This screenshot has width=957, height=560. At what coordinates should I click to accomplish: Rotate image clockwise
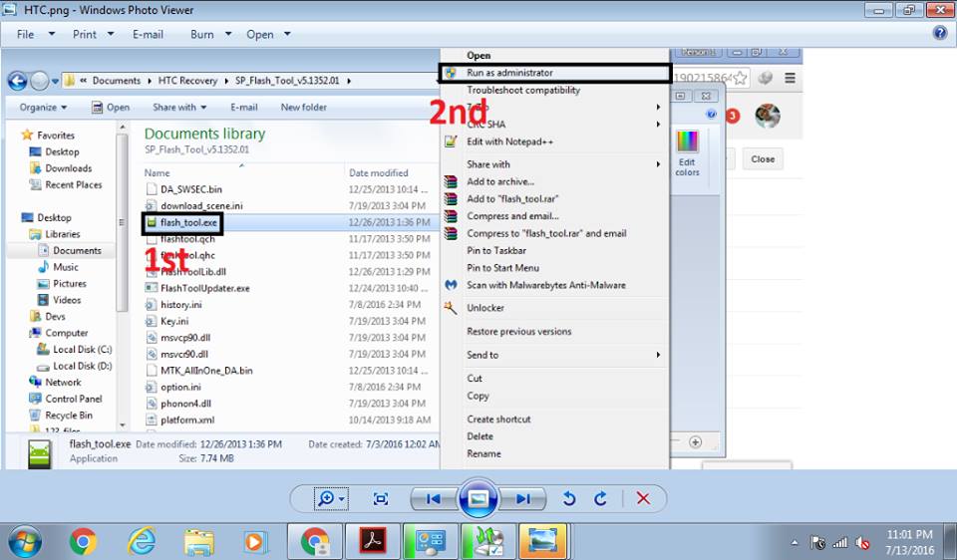(x=600, y=499)
